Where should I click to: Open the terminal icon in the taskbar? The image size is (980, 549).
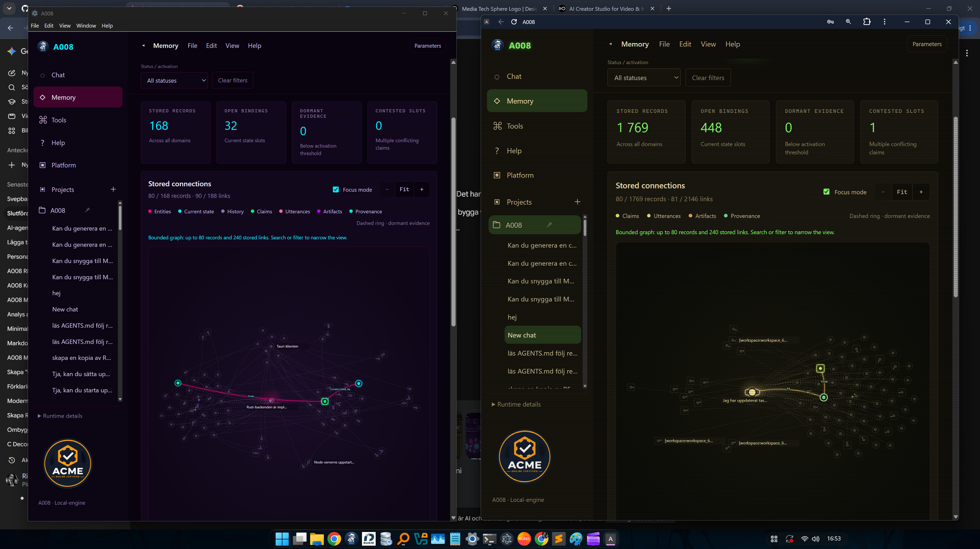point(489,539)
